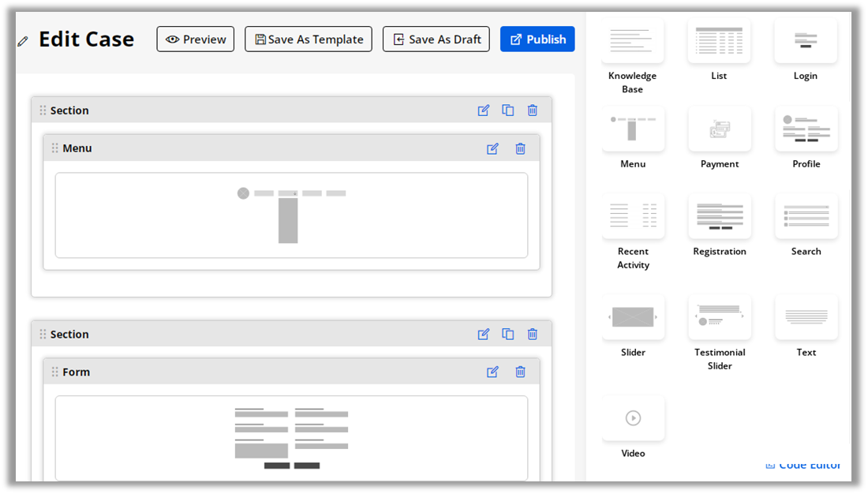Click the Form layout preview thumbnail
The height and width of the screenshot is (494, 868).
291,438
